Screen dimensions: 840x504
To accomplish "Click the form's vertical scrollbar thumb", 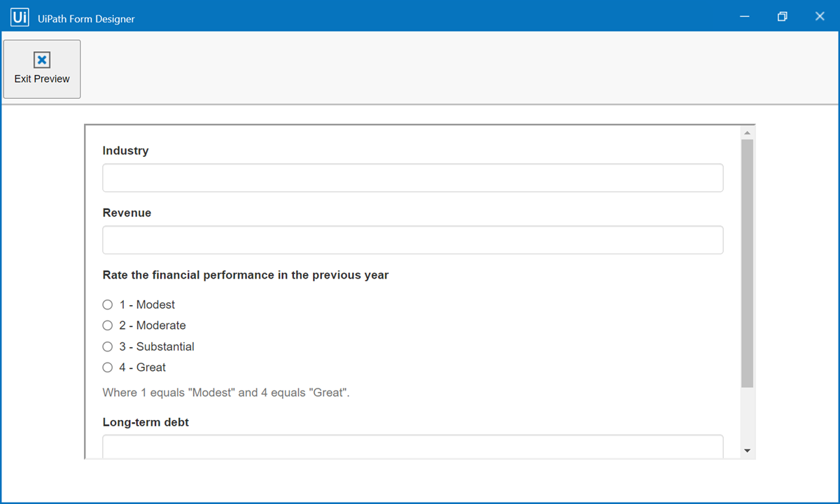I will click(x=747, y=263).
